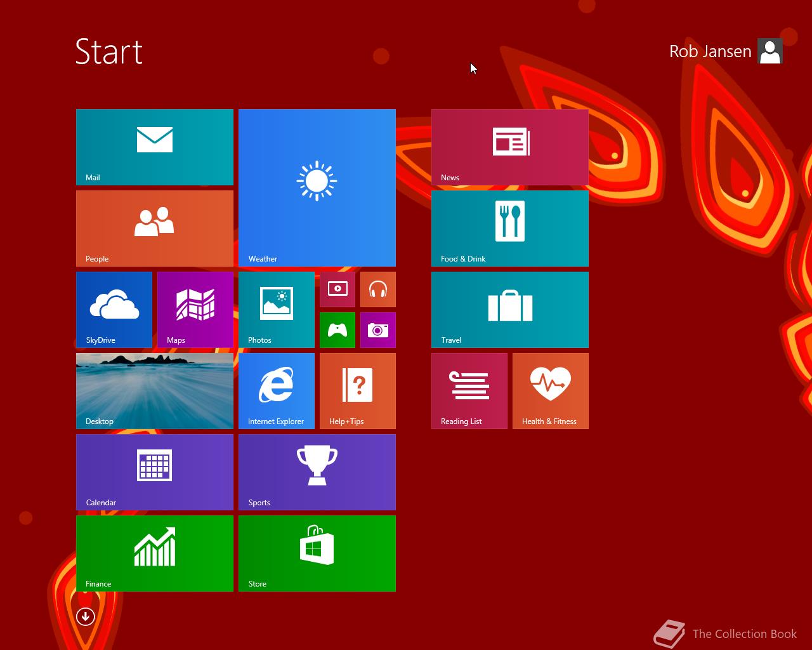Launch the Maps tile

pyautogui.click(x=195, y=310)
